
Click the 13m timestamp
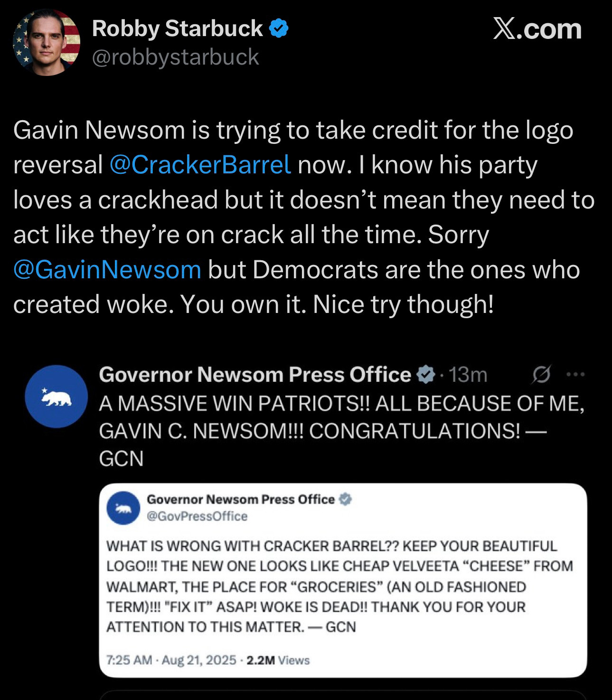(x=468, y=375)
